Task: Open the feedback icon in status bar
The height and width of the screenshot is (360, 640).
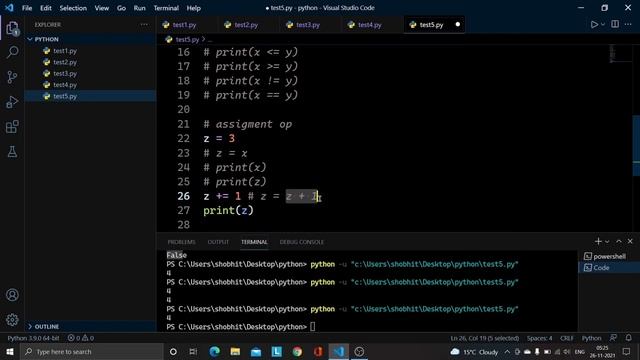Action: pos(613,338)
